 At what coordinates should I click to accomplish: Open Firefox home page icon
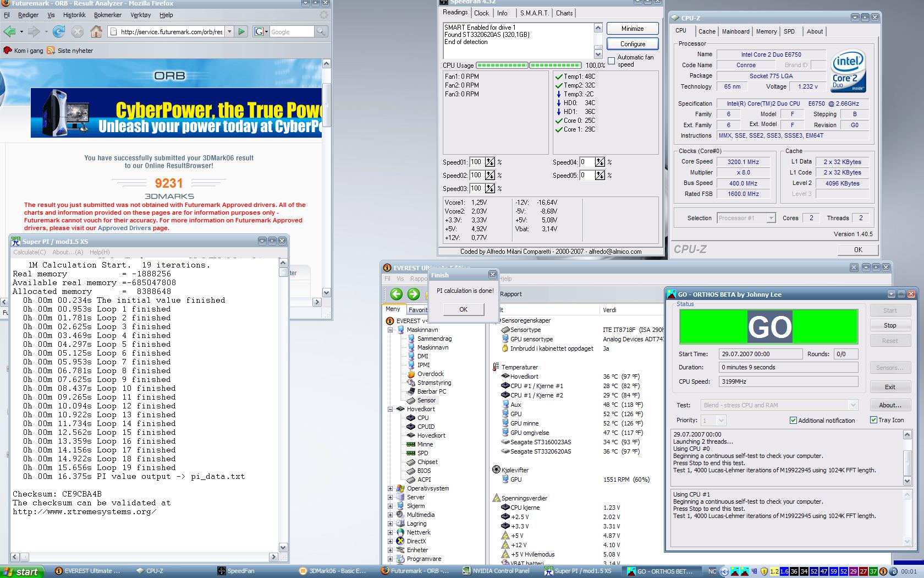click(x=96, y=31)
